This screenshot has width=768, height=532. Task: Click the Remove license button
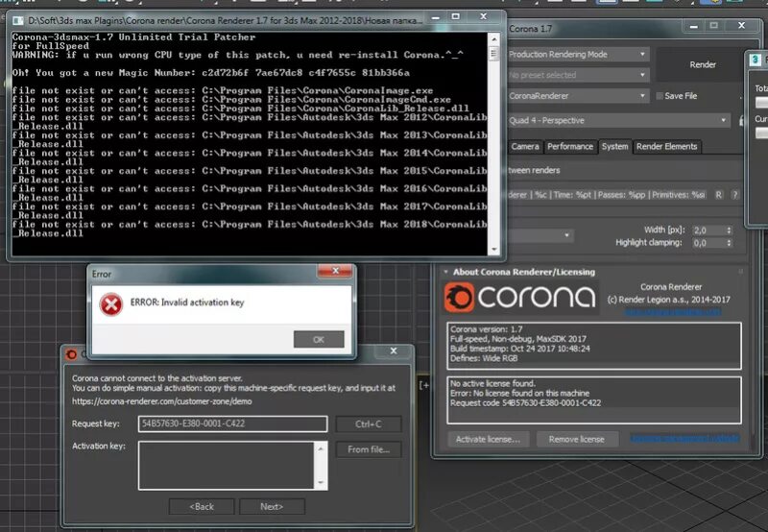(577, 439)
